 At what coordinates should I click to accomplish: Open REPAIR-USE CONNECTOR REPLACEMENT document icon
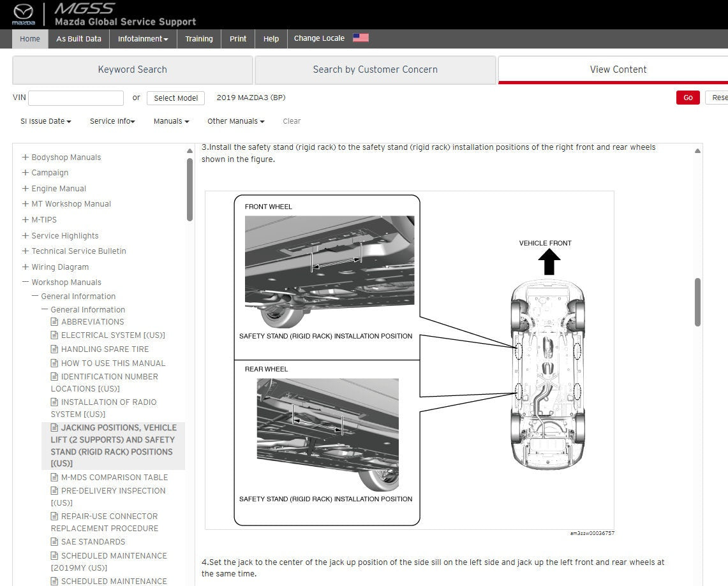click(54, 516)
